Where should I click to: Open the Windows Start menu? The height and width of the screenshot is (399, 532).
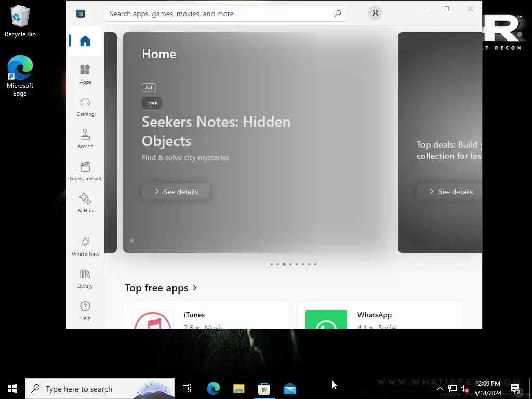click(12, 389)
